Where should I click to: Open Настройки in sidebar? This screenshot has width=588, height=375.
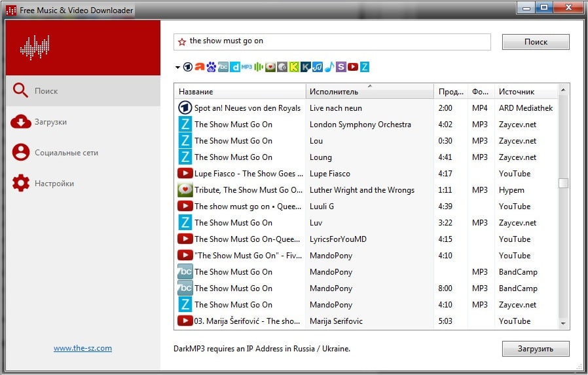[x=83, y=184]
